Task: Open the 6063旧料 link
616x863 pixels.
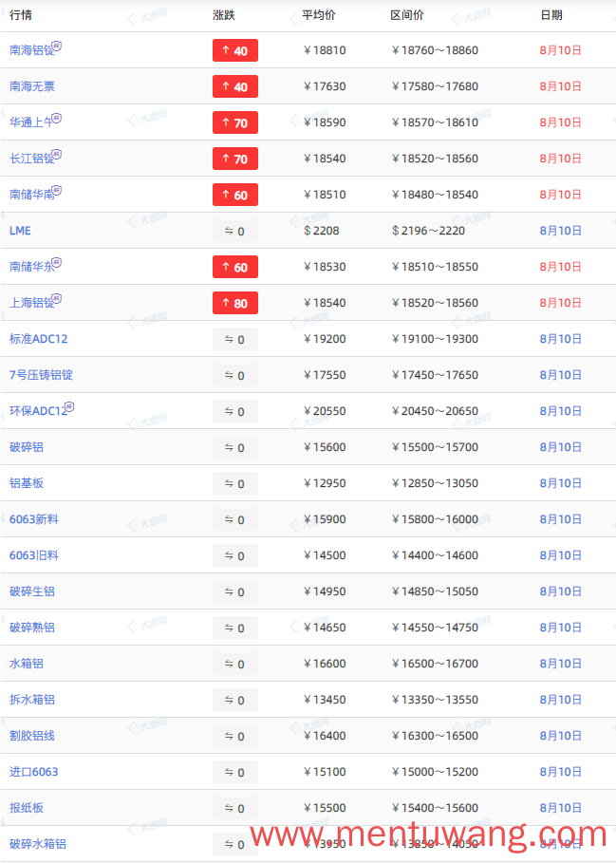Action: pyautogui.click(x=34, y=555)
